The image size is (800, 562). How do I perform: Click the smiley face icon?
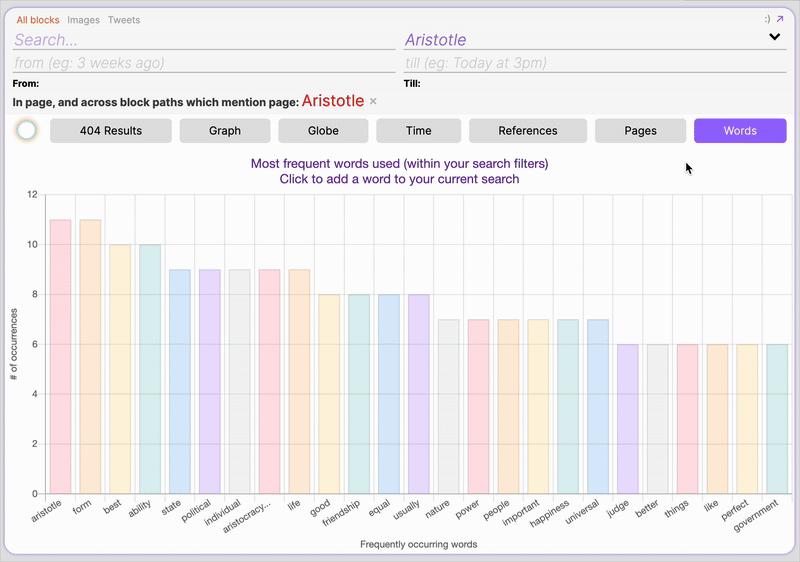[767, 19]
